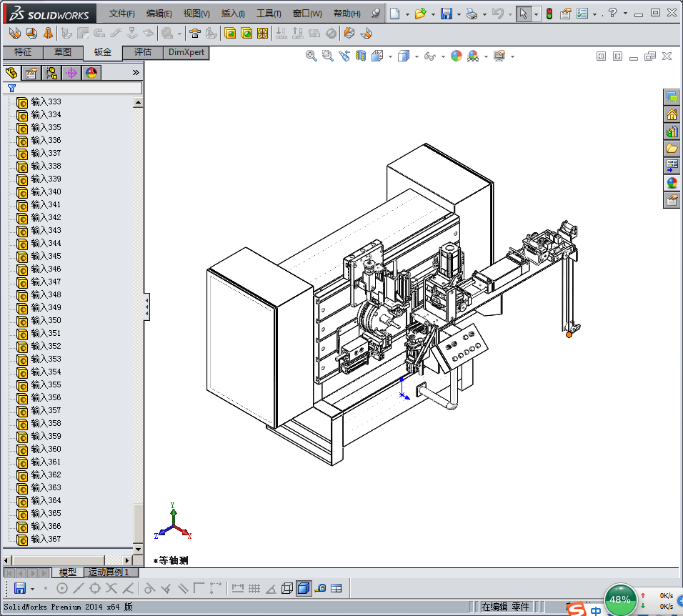Select the 模型 bottom tab
Image resolution: width=683 pixels, height=616 pixels.
tap(68, 572)
